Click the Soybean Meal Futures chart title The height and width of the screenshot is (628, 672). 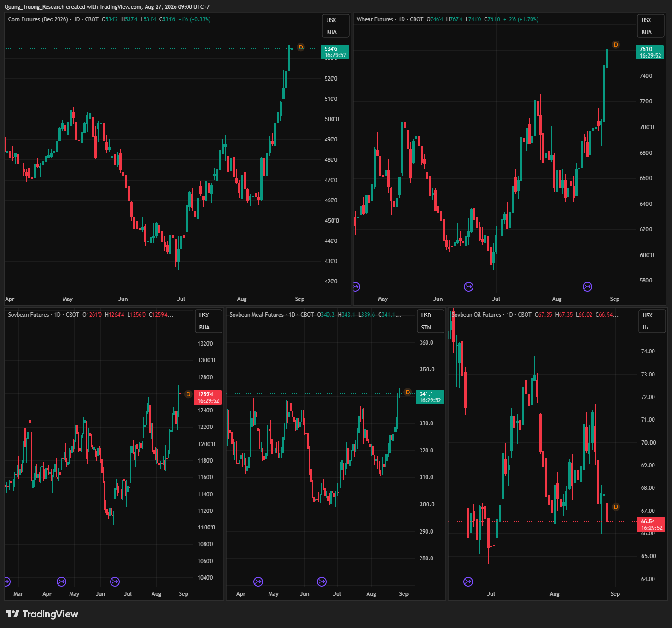coord(257,315)
